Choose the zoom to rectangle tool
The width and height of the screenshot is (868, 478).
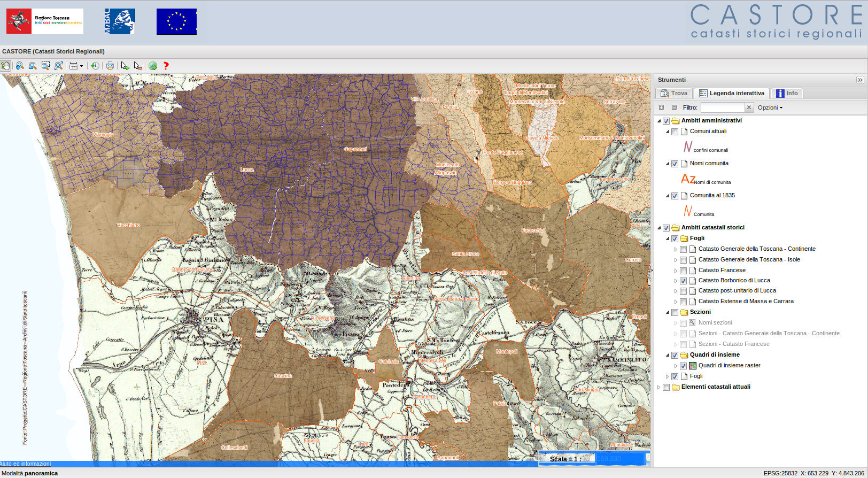46,66
